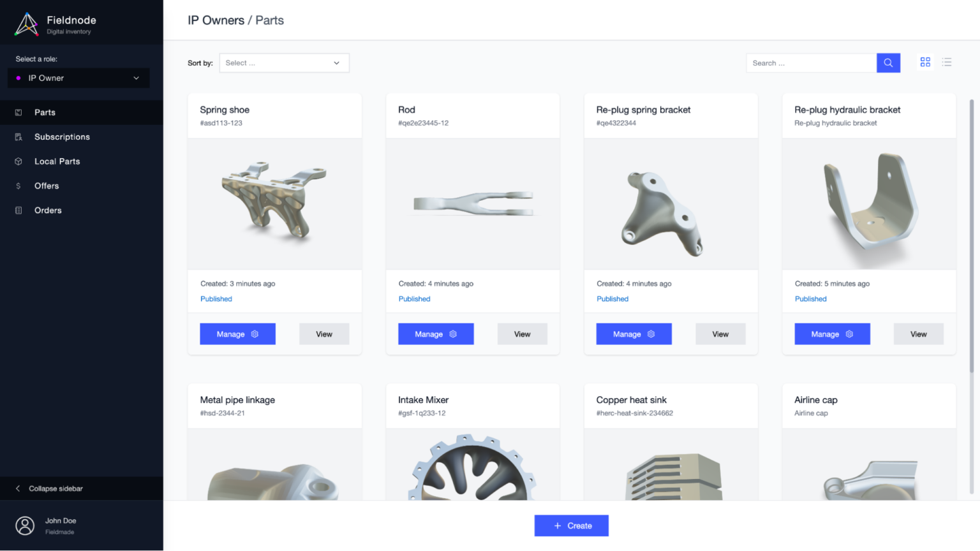This screenshot has height=551, width=980.
Task: Expand the IP Owner role selector
Action: coord(78,78)
